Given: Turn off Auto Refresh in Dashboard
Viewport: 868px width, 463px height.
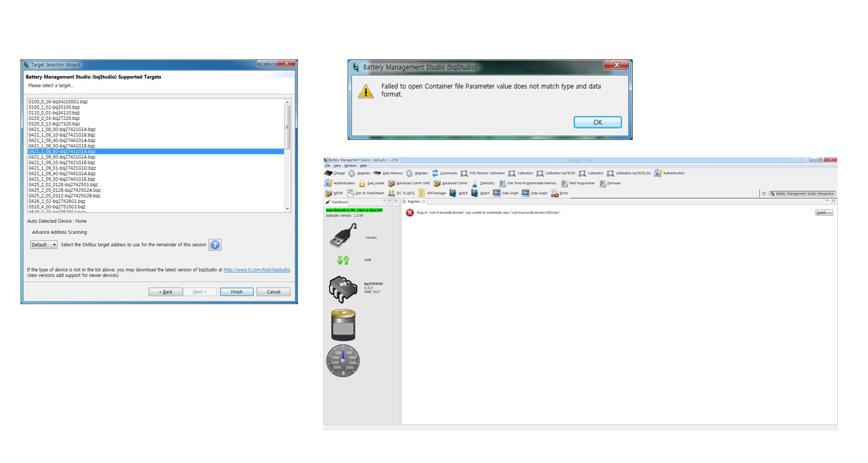Looking at the screenshot, I should pos(354,210).
